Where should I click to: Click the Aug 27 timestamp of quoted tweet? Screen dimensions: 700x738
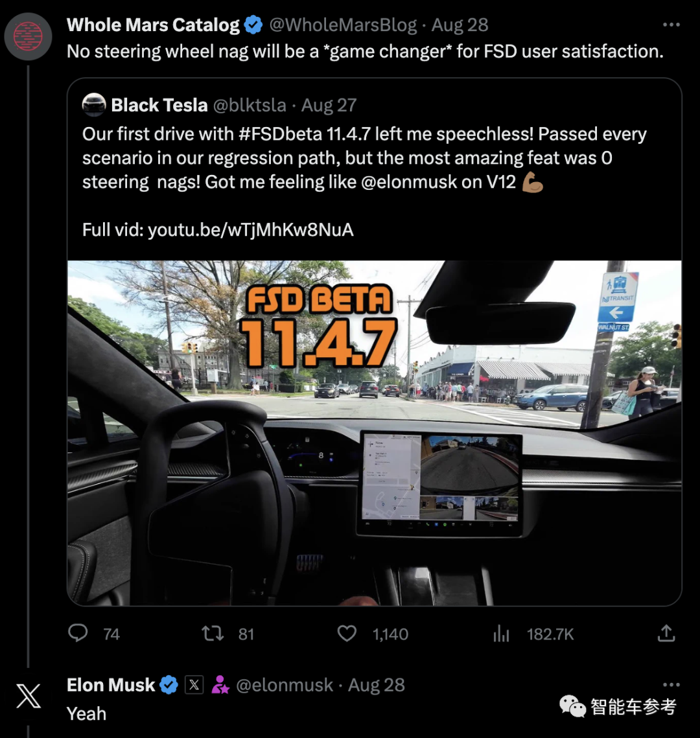pos(329,106)
